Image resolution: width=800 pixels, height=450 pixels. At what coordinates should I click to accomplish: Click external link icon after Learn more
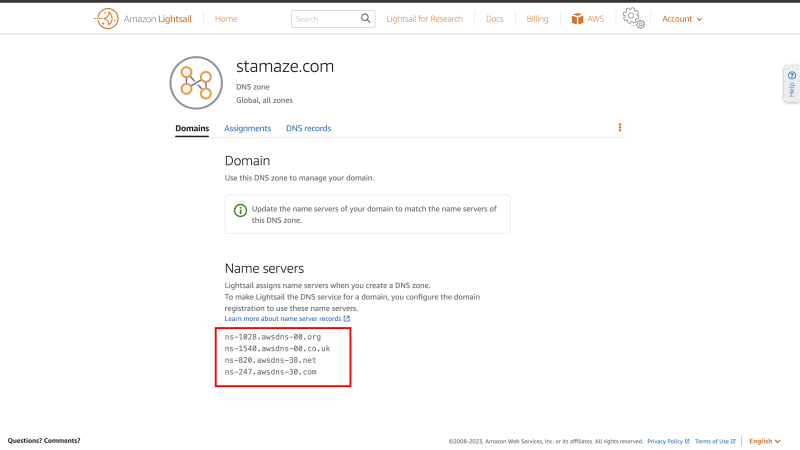pos(347,318)
